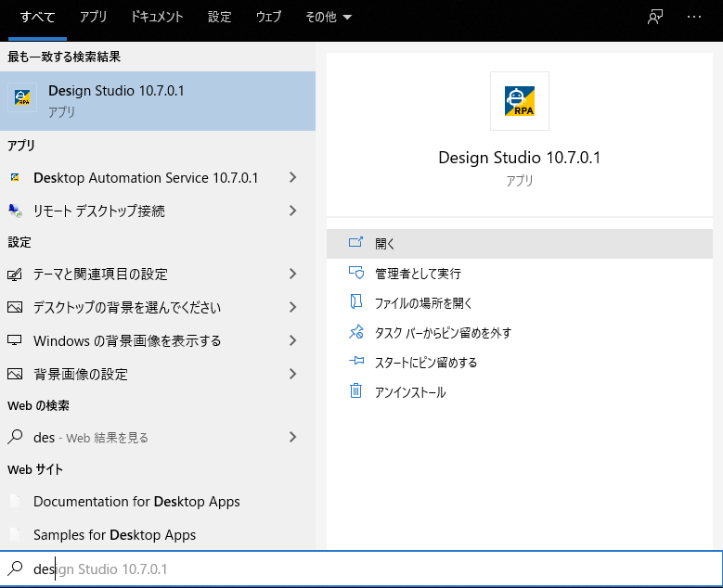The width and height of the screenshot is (723, 588).
Task: Expand the Windows の背景画像を表示する chevron
Action: (292, 340)
